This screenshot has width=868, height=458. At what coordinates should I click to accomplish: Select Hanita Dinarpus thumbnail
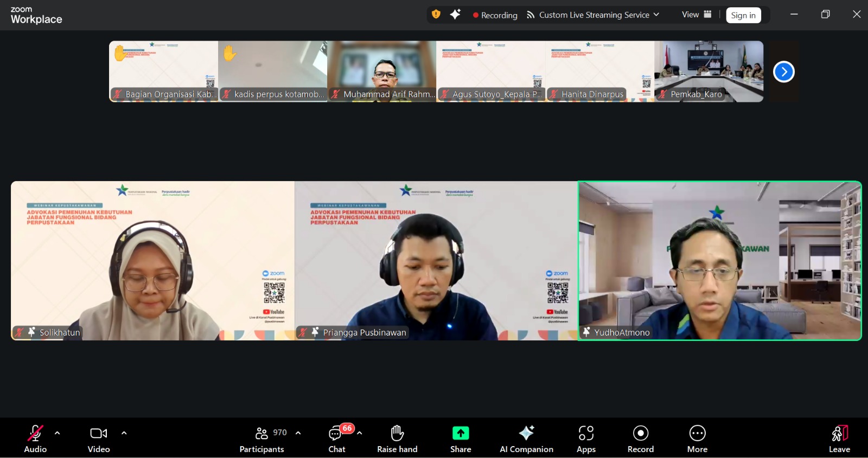600,72
